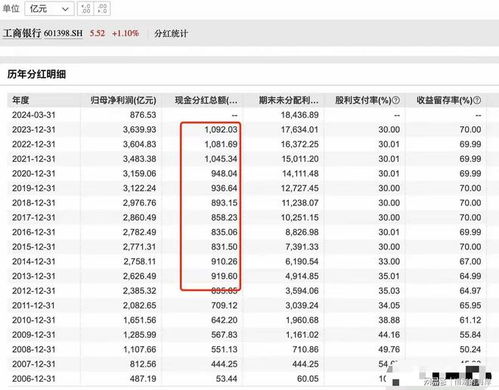Click payout ratio value 38.88
The width and height of the screenshot is (499, 390).
pyautogui.click(x=389, y=320)
